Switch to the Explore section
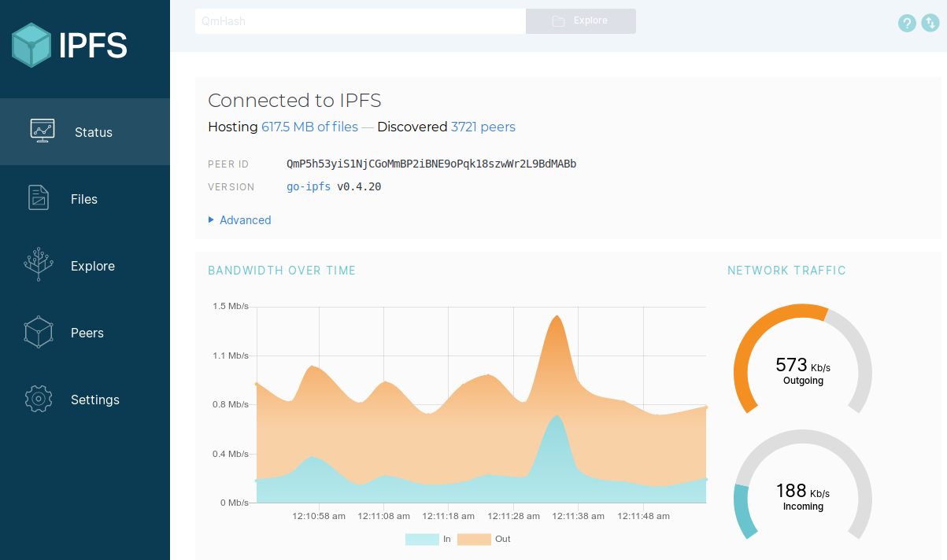 [85, 265]
